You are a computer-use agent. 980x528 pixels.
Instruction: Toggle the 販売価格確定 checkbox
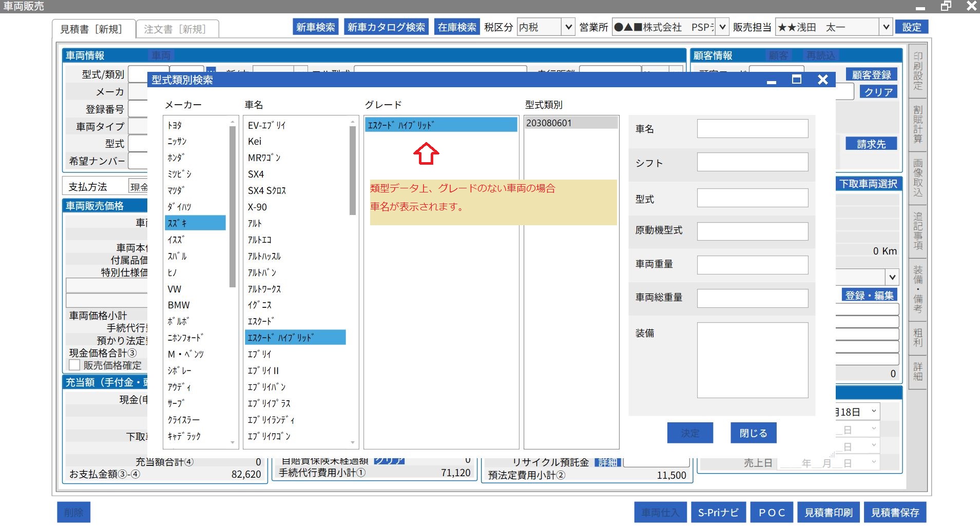(x=75, y=365)
